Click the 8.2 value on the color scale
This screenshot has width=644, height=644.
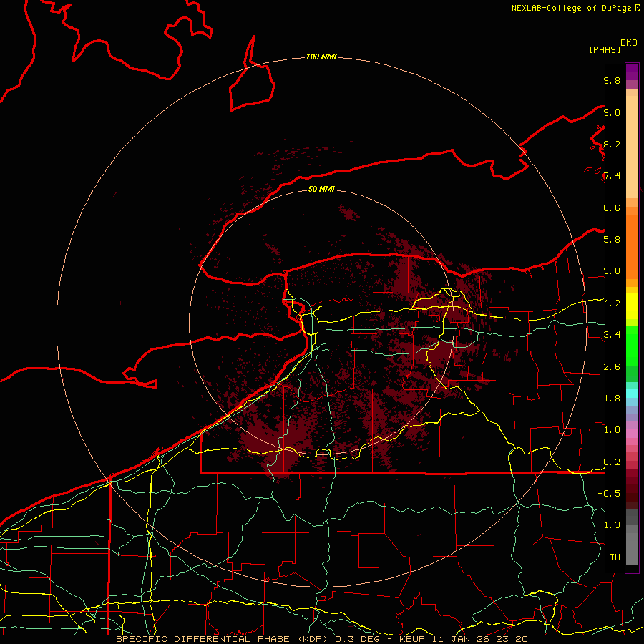click(x=612, y=144)
